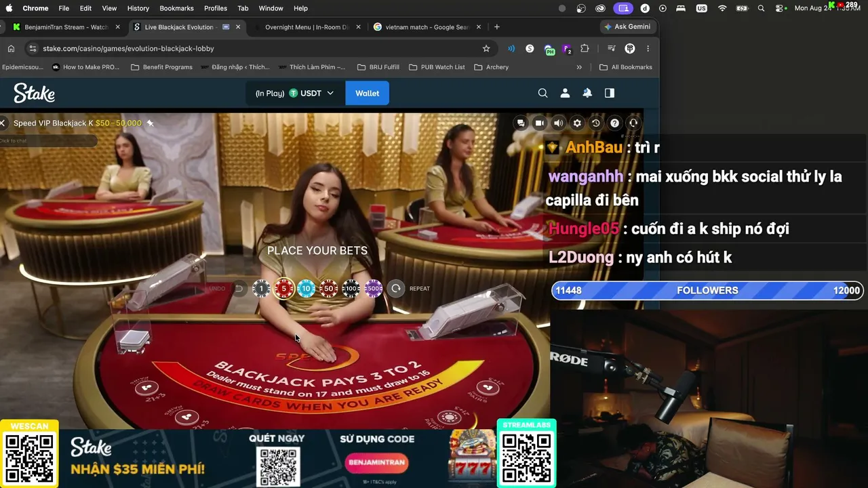Show more bookmarks with the chevron
Screen dimensions: 868x488
click(x=579, y=67)
